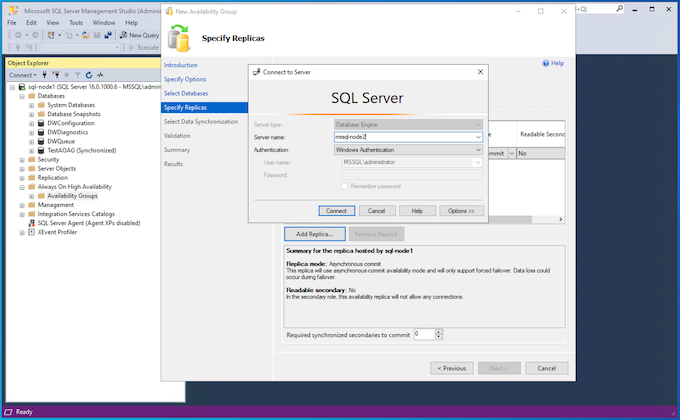
Task: Expand the Management tree node
Action: [22, 206]
